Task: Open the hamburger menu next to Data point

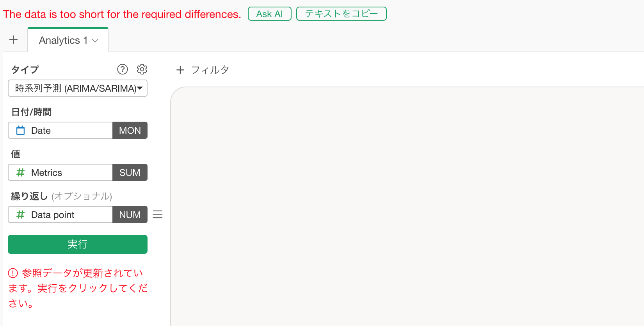Action: 158,214
